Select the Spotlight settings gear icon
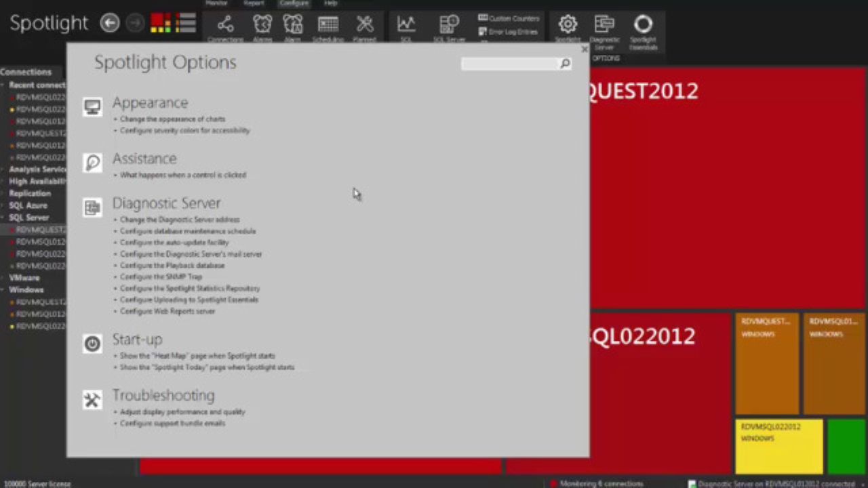 tap(568, 26)
